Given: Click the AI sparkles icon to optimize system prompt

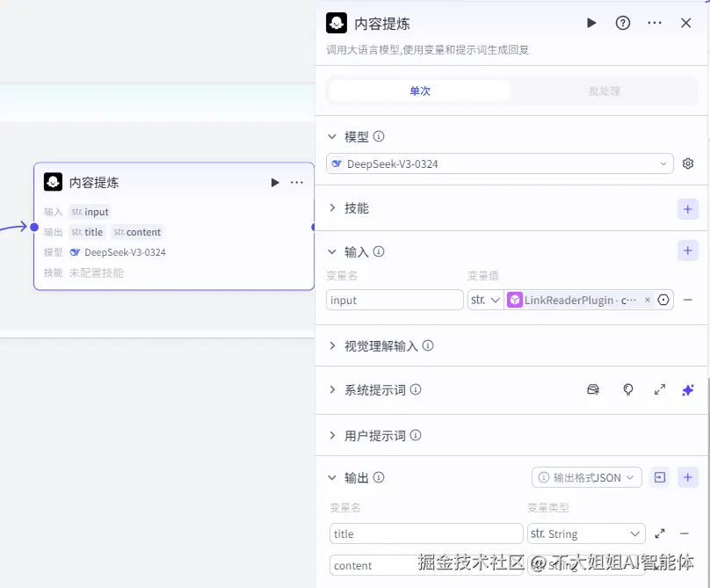Looking at the screenshot, I should click(688, 389).
